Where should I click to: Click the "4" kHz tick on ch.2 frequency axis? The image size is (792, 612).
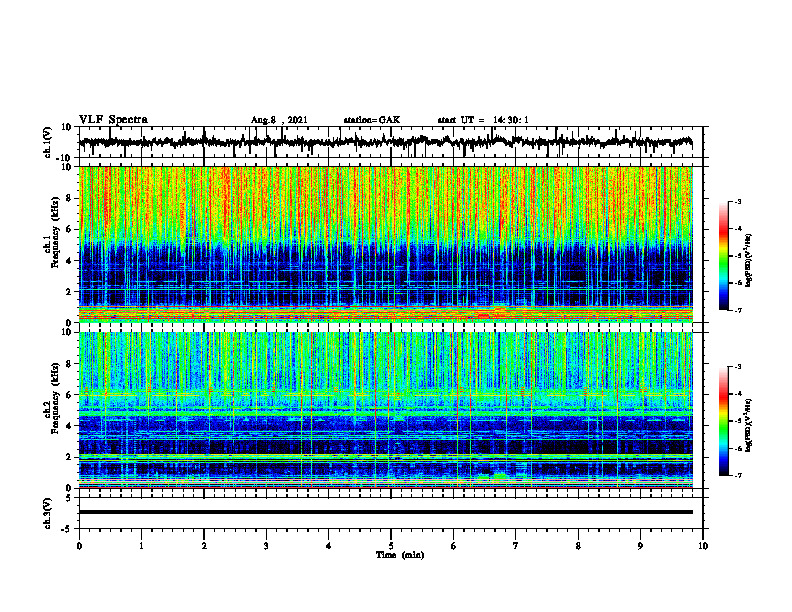point(70,426)
